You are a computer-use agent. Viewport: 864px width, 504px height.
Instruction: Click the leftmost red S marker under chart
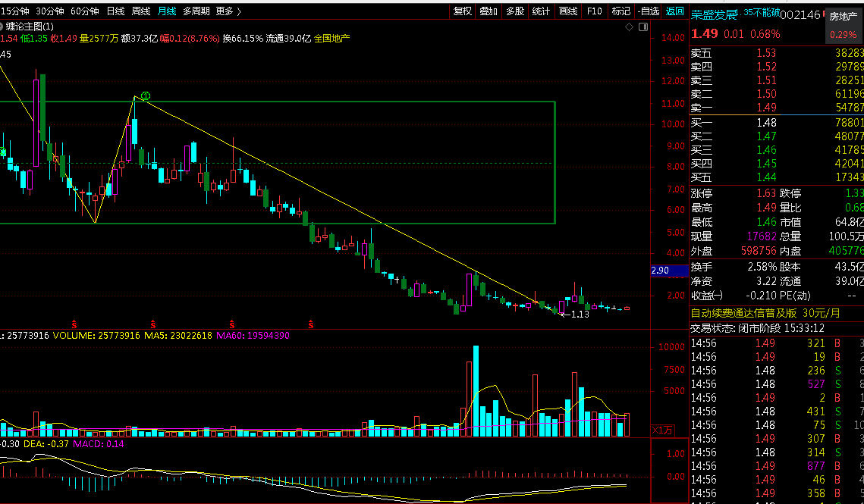74,324
